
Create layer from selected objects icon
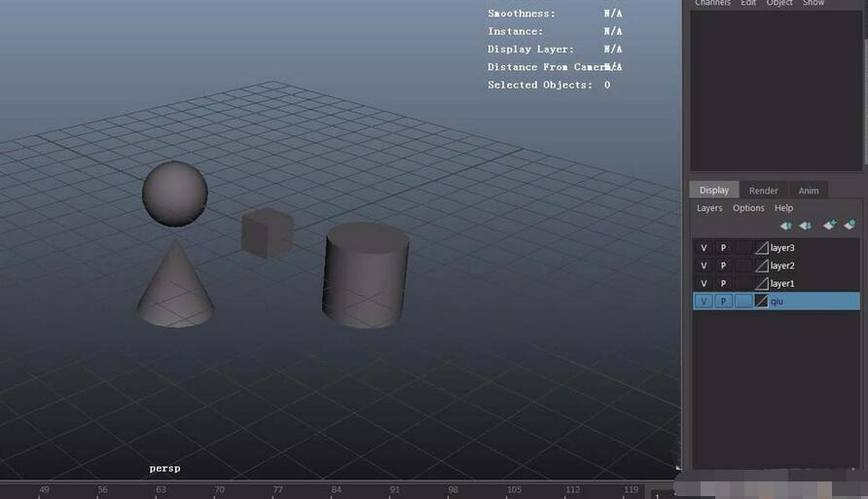pos(850,226)
